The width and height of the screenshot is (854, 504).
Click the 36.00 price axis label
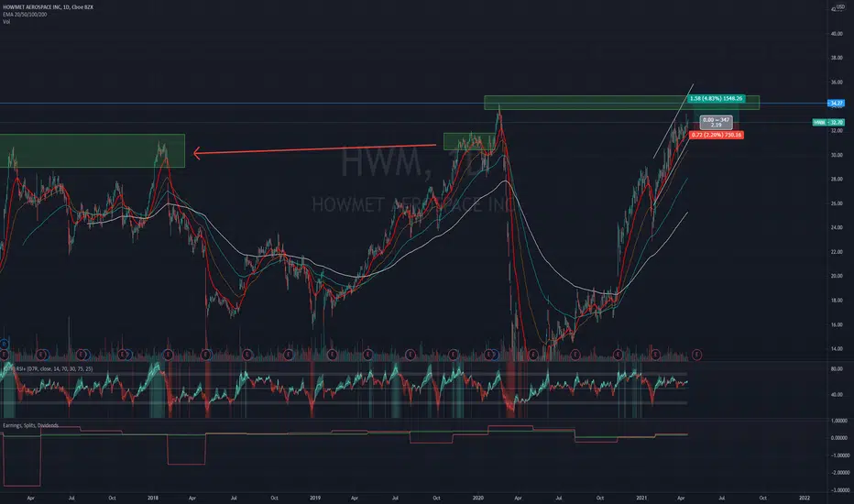[x=836, y=82]
